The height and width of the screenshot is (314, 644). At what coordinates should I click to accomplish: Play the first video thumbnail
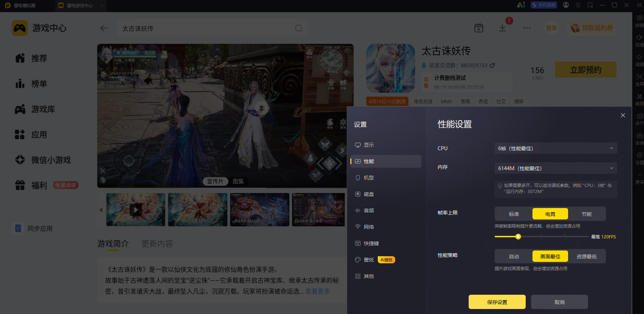pos(135,209)
